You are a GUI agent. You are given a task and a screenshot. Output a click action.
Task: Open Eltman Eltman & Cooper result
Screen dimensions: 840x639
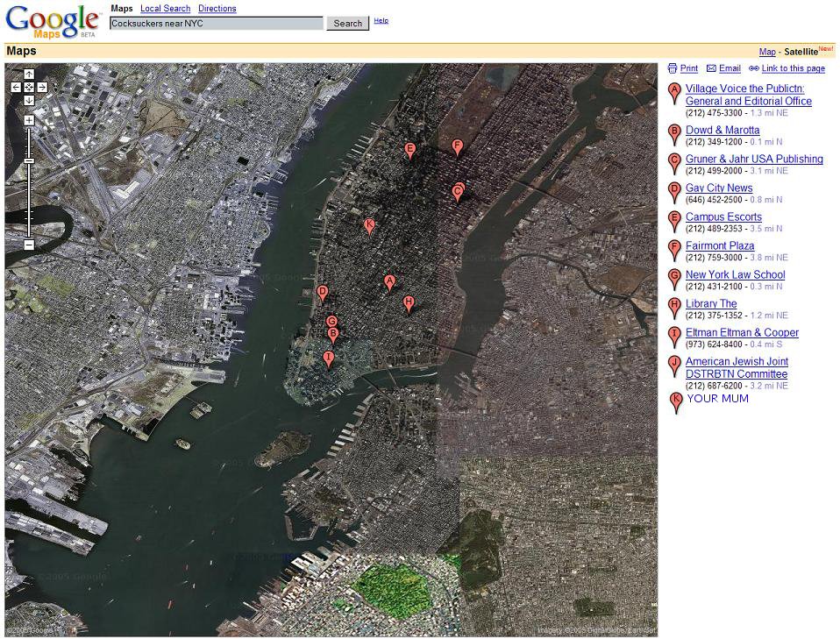point(742,332)
